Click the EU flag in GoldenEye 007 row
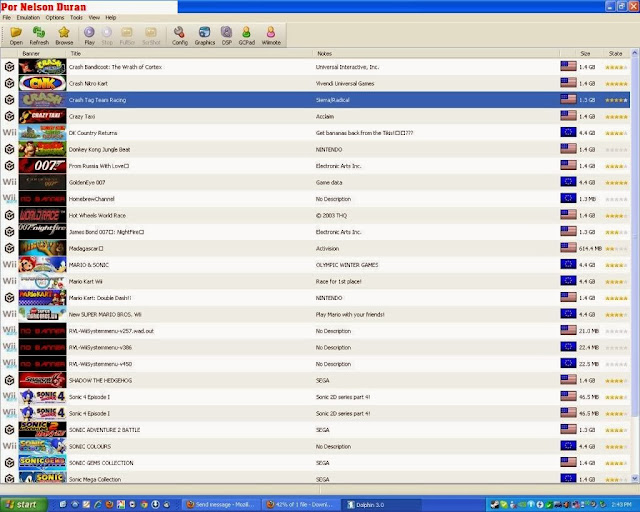640x512 pixels. pos(568,182)
